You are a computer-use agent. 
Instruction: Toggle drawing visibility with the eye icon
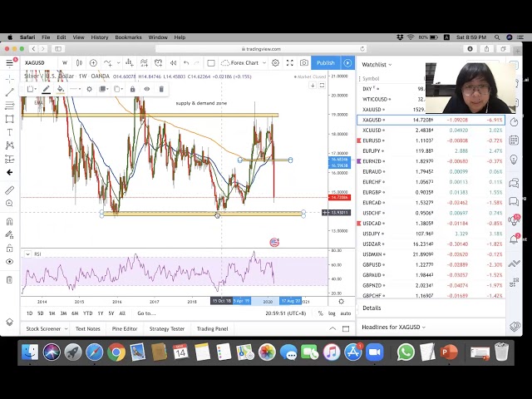[146, 89]
